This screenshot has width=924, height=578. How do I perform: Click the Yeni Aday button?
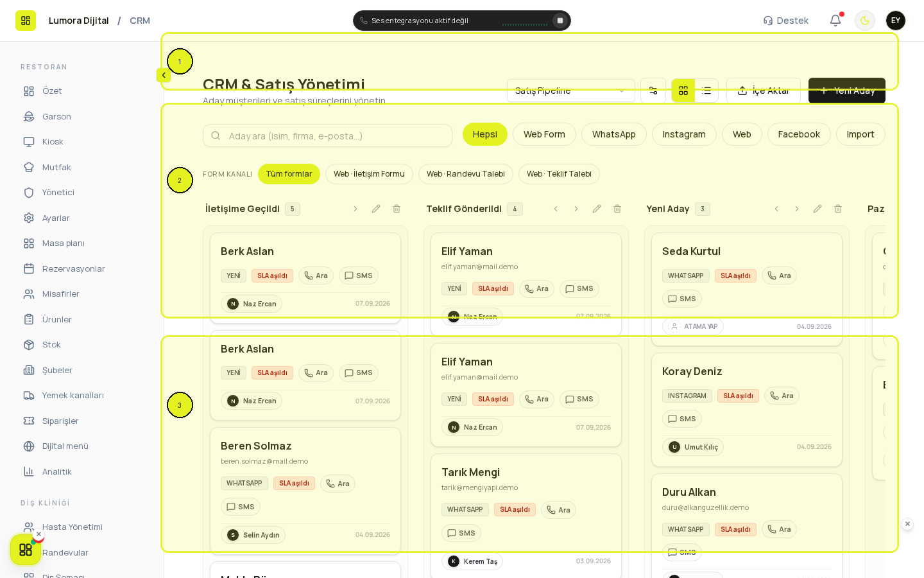pyautogui.click(x=847, y=91)
